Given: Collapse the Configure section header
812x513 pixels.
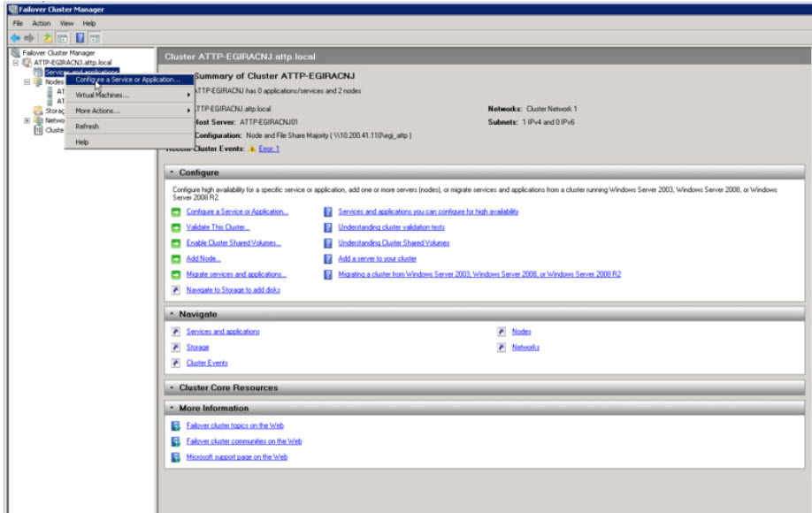Looking at the screenshot, I should pos(172,172).
